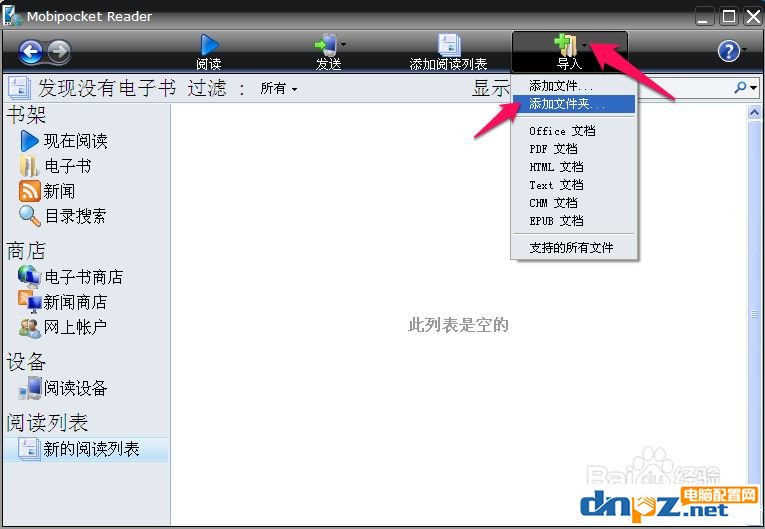Click the 导入 import icon
765x529 pixels.
(x=566, y=44)
